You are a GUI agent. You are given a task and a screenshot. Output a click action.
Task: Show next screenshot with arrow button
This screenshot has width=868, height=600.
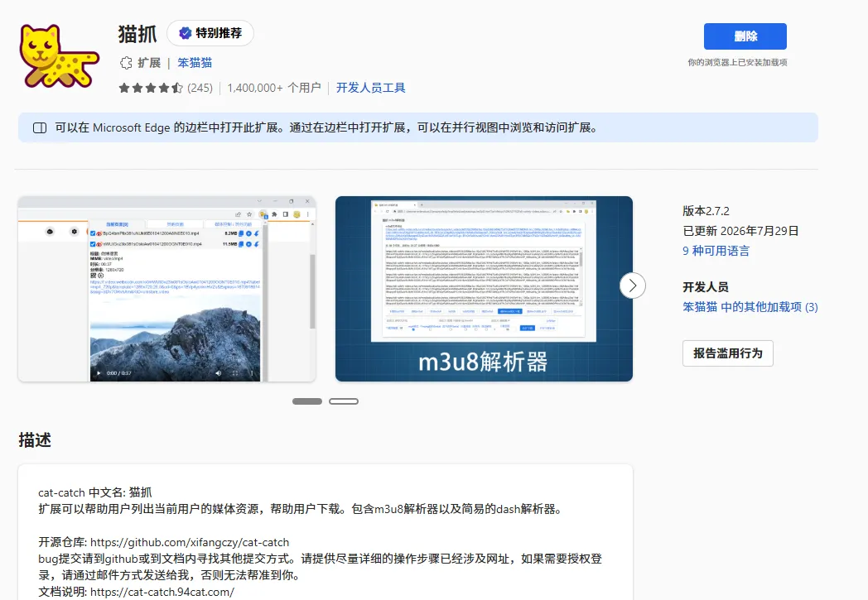[632, 286]
